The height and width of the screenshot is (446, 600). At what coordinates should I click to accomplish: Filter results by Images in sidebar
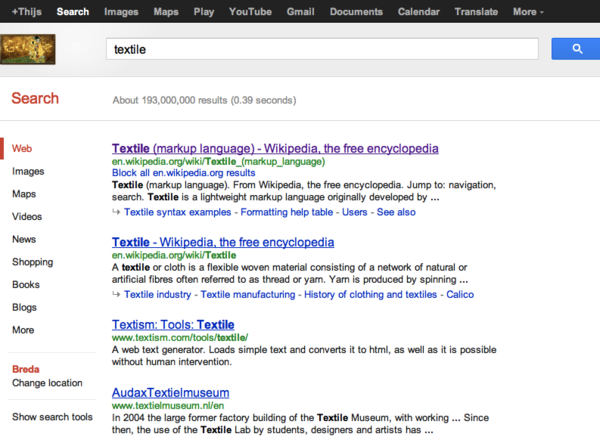[x=28, y=171]
